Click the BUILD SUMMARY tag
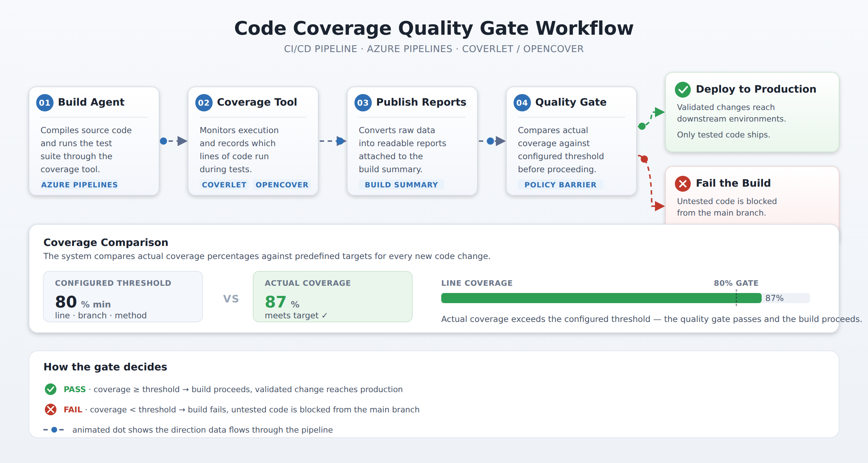The image size is (868, 463). coord(401,185)
